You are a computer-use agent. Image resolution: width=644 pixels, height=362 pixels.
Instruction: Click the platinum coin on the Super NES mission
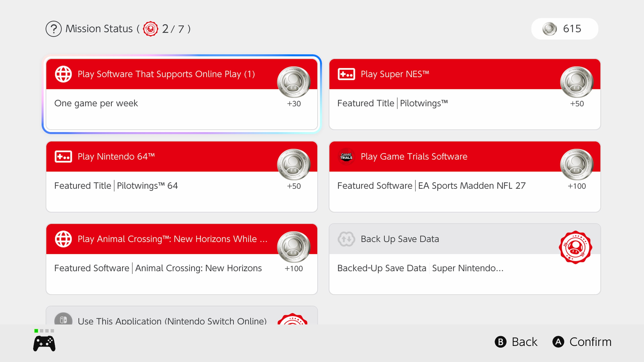[x=577, y=82]
